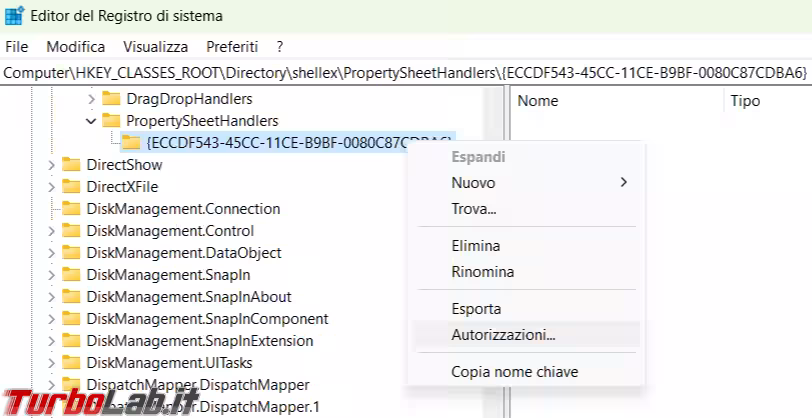Expand DiskManagement.Control key
The image size is (812, 418).
(x=51, y=230)
